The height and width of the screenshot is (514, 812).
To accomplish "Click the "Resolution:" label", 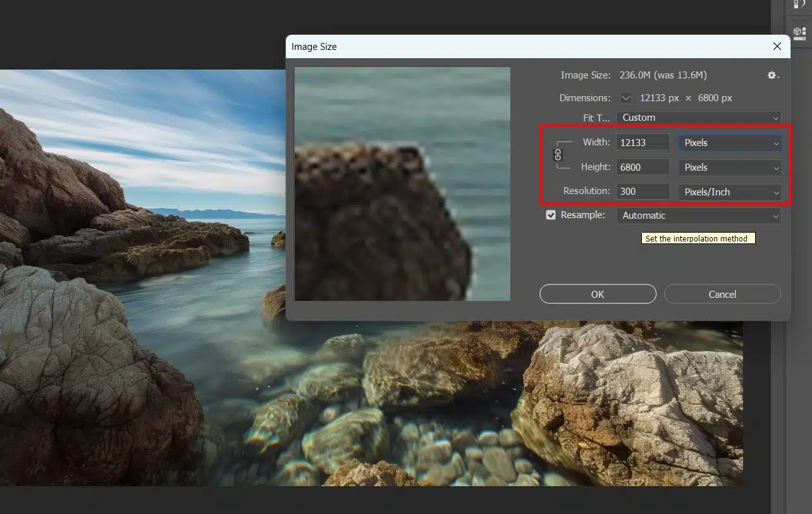I will (x=587, y=191).
